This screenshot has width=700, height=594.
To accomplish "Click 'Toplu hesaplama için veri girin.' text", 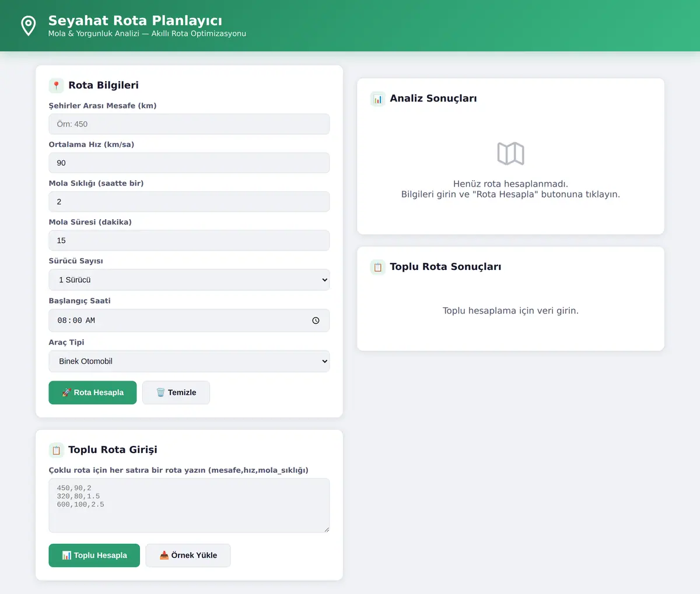I will click(510, 311).
